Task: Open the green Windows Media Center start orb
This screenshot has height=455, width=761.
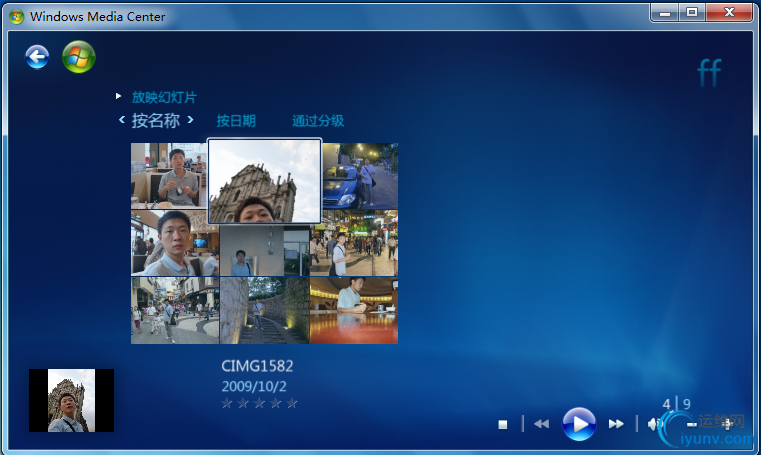Action: pyautogui.click(x=79, y=57)
